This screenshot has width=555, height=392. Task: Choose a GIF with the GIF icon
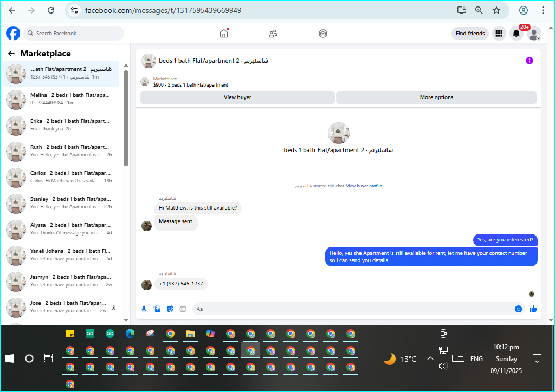183,309
